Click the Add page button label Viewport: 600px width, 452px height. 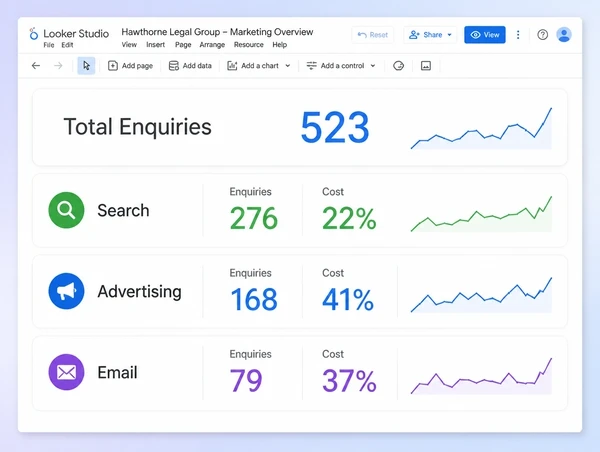137,66
